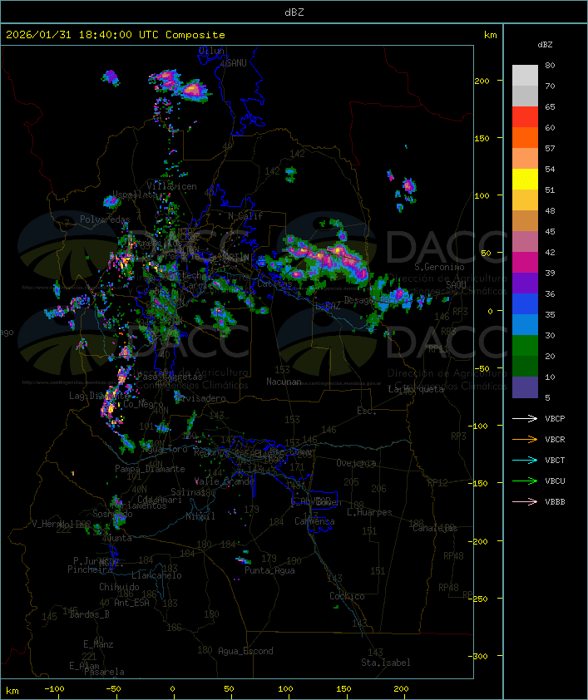
Task: Pick the green 20-30 dBZ legend swatch
Action: click(x=525, y=346)
